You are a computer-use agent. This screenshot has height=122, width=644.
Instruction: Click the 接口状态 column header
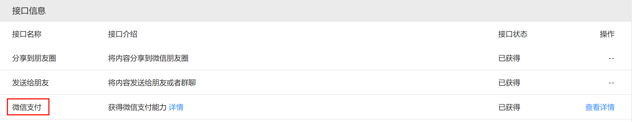tap(513, 34)
